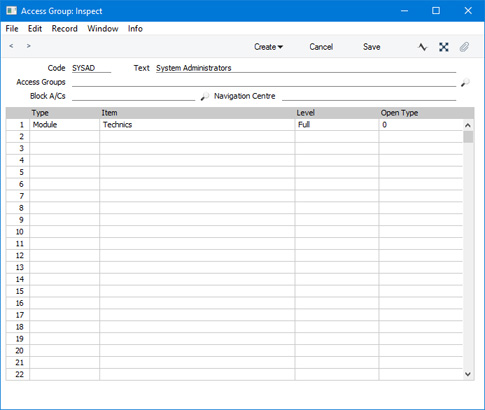Image resolution: width=485 pixels, height=410 pixels.
Task: Click the Save button
Action: (x=372, y=47)
